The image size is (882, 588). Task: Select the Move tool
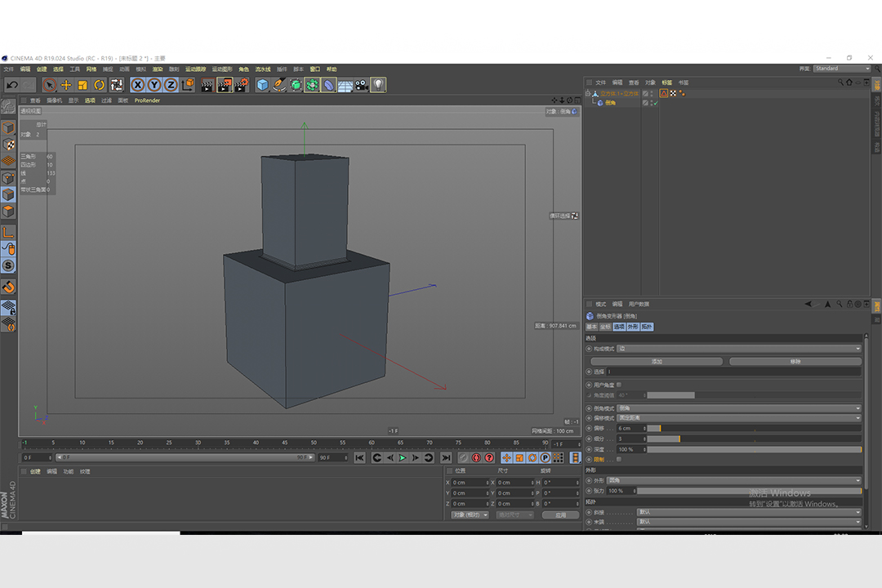[x=66, y=85]
